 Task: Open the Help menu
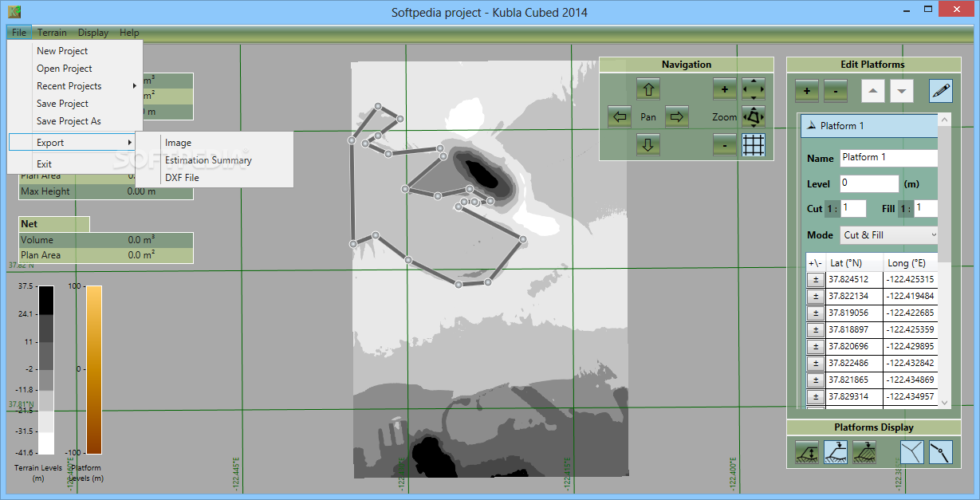129,33
